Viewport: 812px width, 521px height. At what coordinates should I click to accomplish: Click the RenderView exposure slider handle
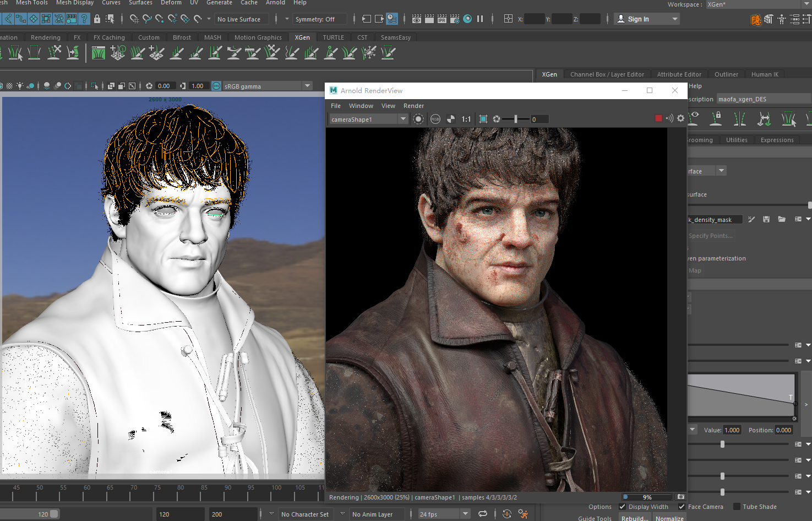[515, 119]
